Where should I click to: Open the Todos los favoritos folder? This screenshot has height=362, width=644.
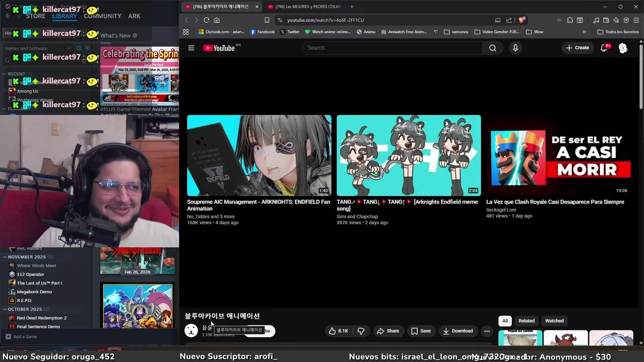618,32
